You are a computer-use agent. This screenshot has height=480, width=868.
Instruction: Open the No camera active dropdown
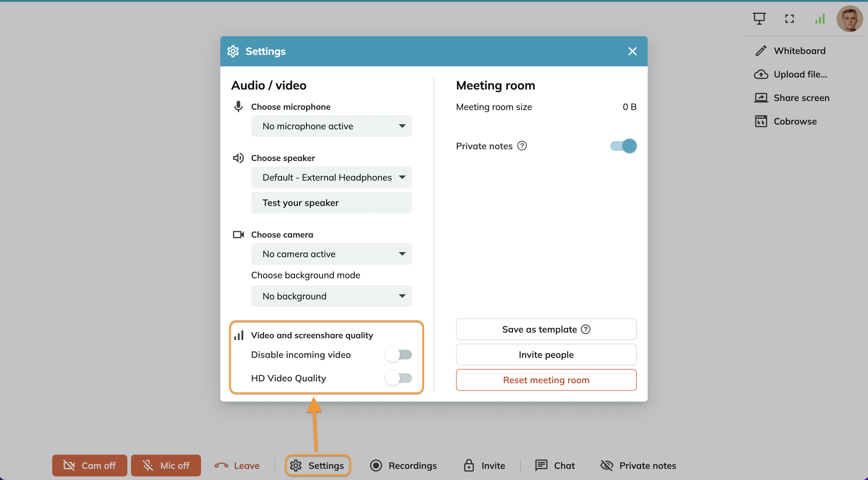(331, 254)
